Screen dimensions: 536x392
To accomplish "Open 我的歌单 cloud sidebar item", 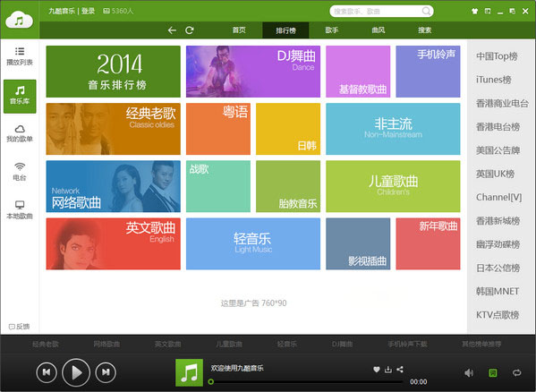I will pos(20,133).
